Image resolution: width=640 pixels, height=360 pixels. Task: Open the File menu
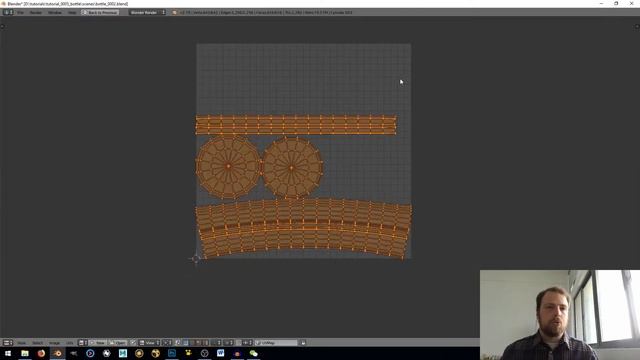pyautogui.click(x=20, y=13)
